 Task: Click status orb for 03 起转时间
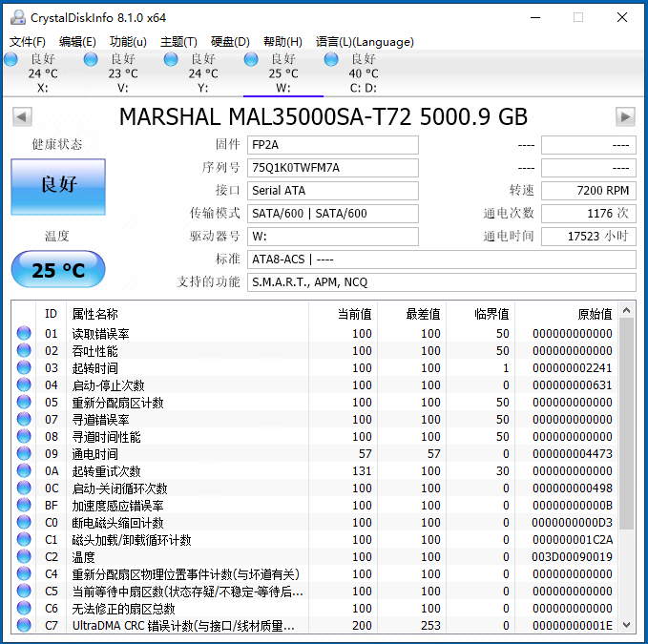point(24,367)
